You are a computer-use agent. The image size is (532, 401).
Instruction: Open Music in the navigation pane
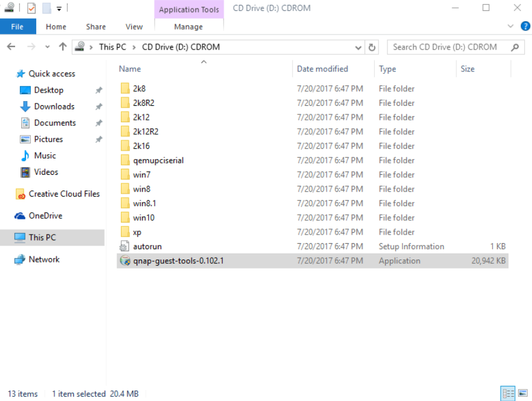tap(45, 155)
